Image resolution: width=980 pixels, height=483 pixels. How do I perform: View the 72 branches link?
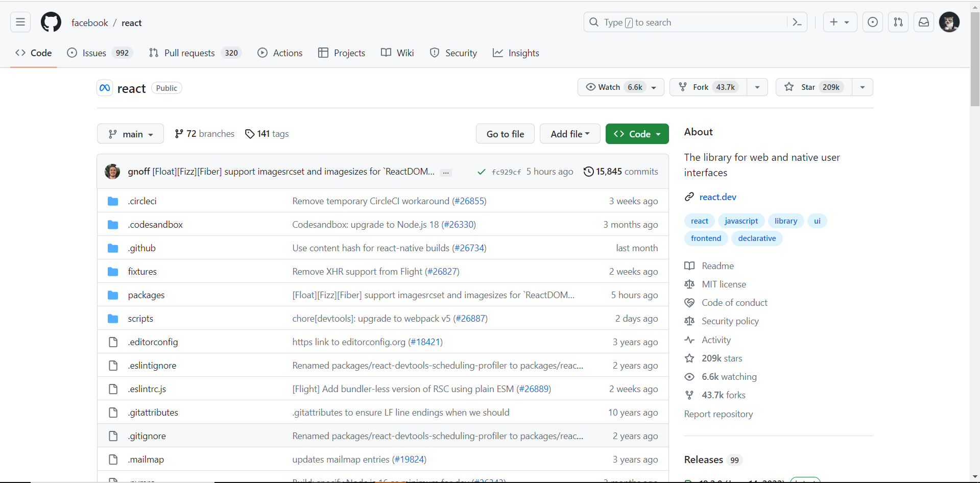tap(205, 134)
